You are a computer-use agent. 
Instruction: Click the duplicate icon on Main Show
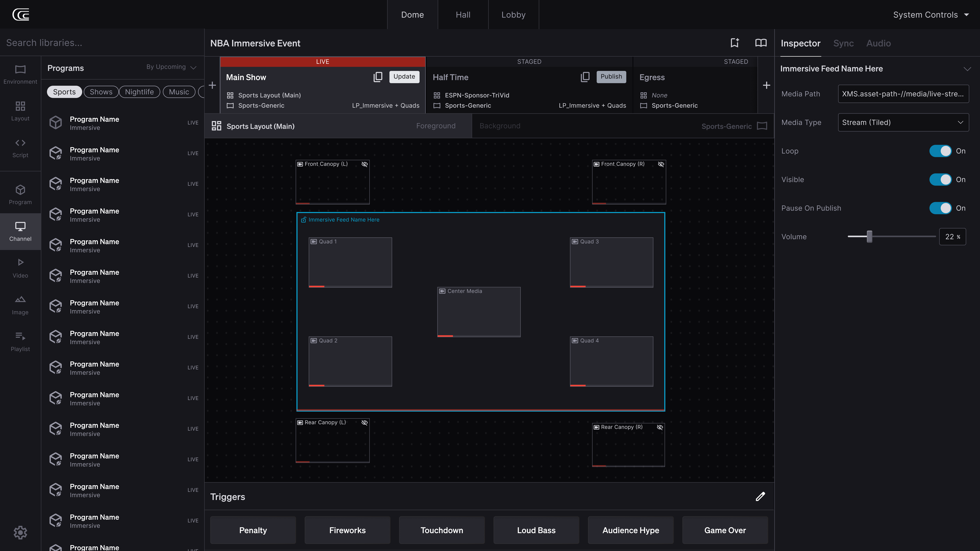(x=378, y=77)
